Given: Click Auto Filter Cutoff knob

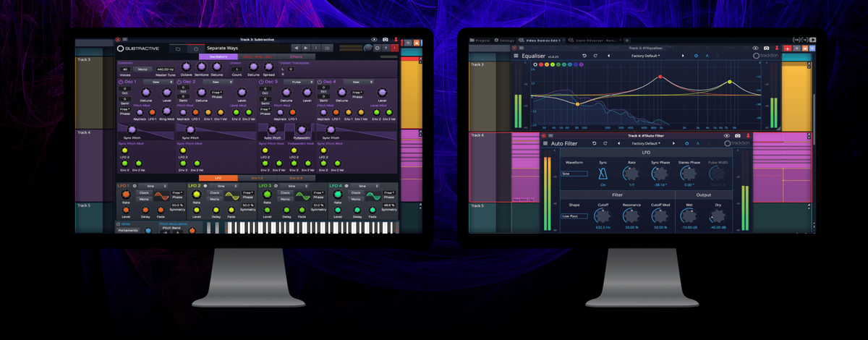Looking at the screenshot, I should 603,216.
